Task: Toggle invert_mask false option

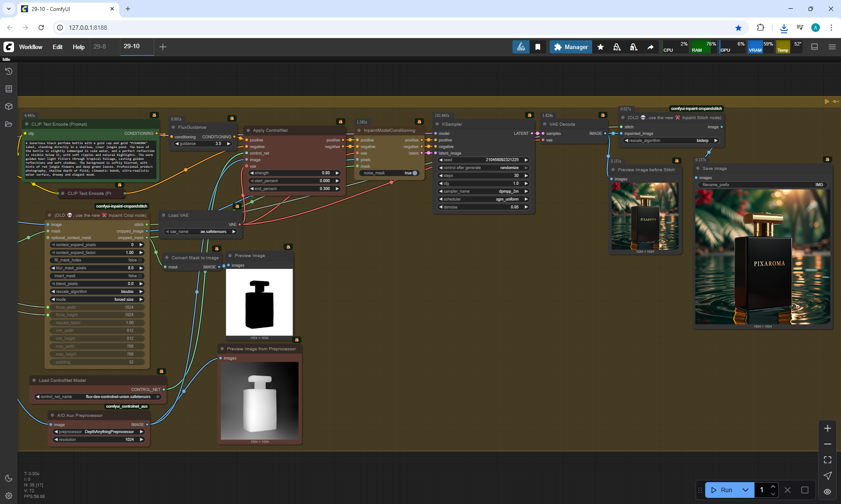Action: click(97, 276)
